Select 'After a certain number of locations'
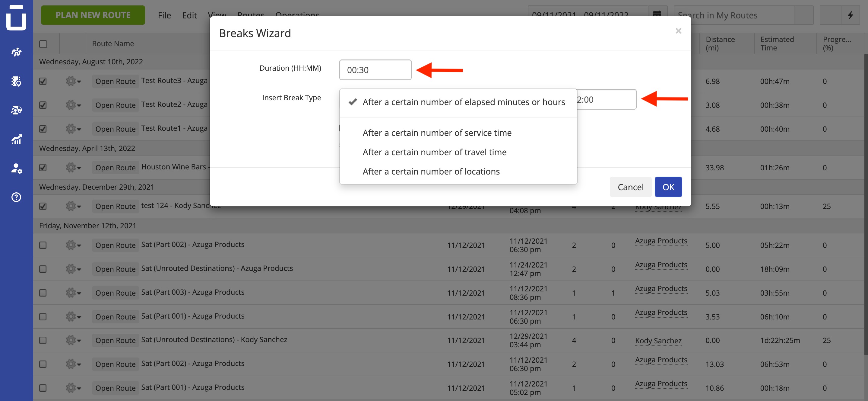This screenshot has width=868, height=401. tap(458, 171)
